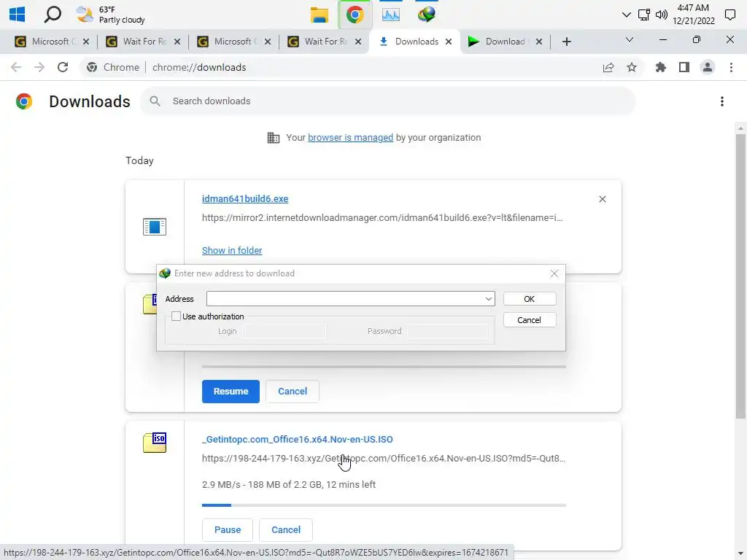Pause the Office16 ISO download
The width and height of the screenshot is (747, 560).
click(x=228, y=530)
